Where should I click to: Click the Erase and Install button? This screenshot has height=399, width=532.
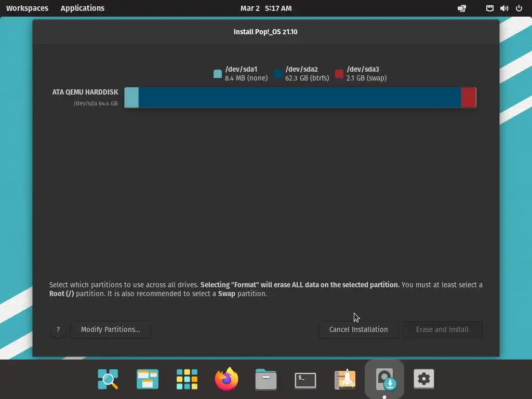click(x=443, y=329)
